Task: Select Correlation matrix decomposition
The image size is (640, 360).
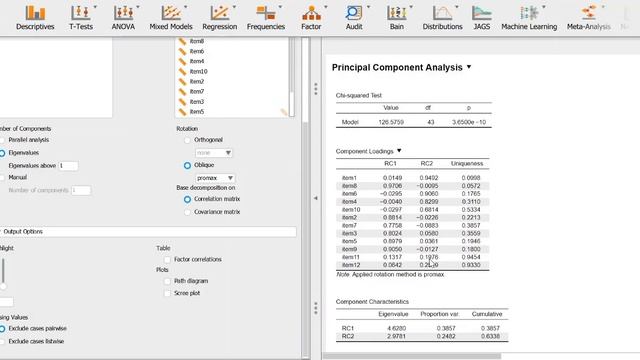Action: pyautogui.click(x=187, y=199)
